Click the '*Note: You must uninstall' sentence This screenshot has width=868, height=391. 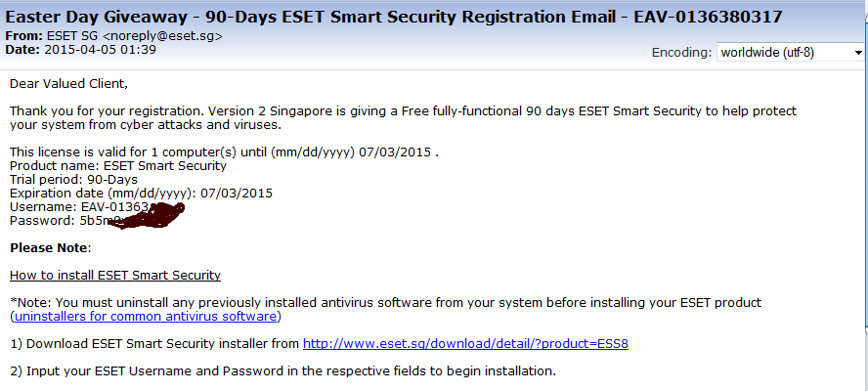click(x=385, y=303)
